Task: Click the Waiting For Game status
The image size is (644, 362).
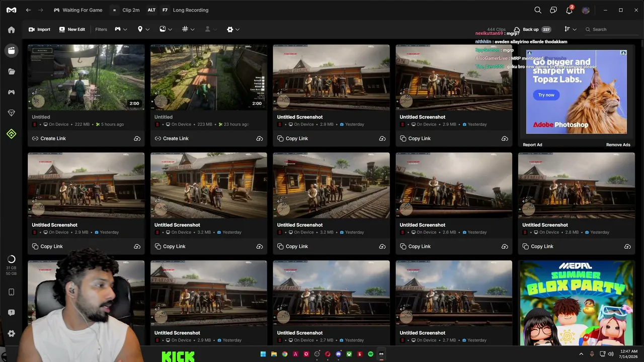Action: (78, 10)
